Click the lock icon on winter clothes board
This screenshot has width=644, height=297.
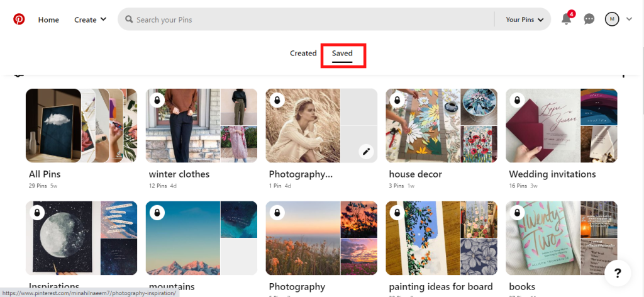tap(157, 100)
